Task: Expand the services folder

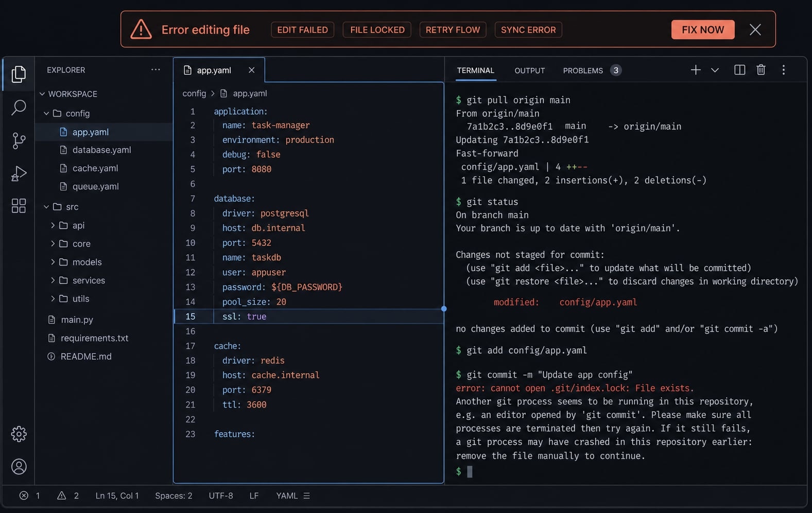Action: pos(53,280)
